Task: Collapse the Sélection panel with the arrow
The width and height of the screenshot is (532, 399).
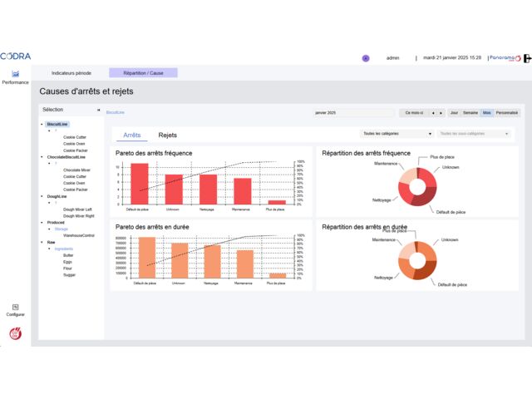Action: [x=98, y=110]
